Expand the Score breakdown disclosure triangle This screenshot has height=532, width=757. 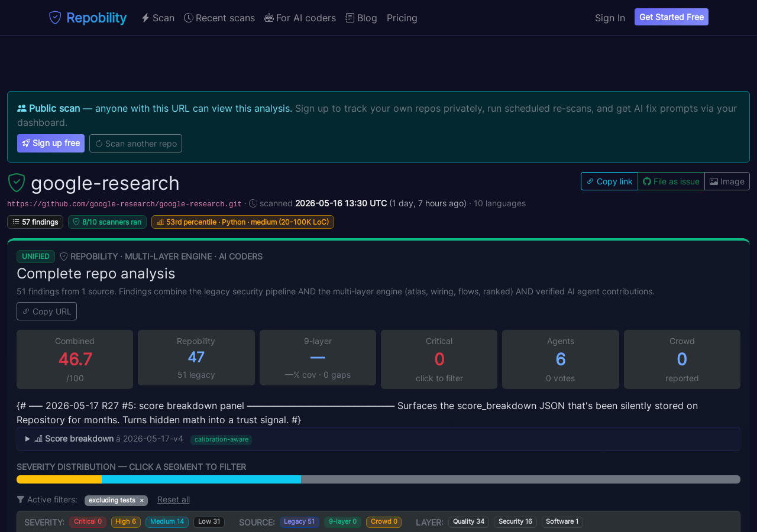click(x=27, y=439)
